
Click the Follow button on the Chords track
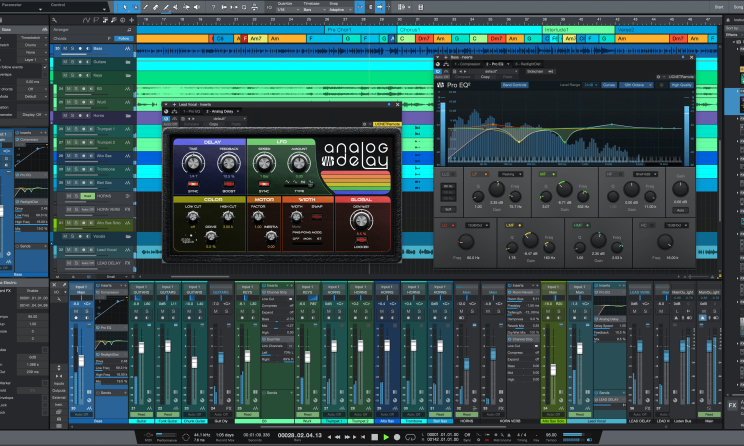(123, 38)
